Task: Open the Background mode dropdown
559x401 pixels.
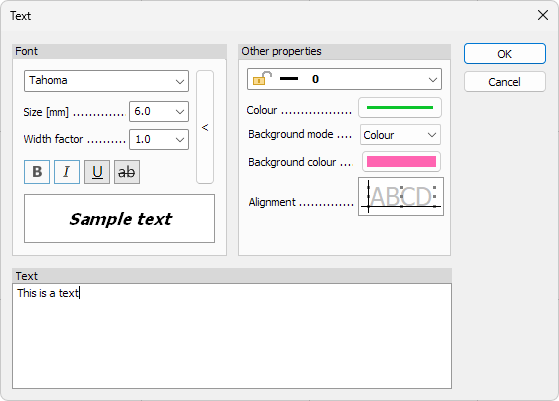Action: pyautogui.click(x=400, y=135)
